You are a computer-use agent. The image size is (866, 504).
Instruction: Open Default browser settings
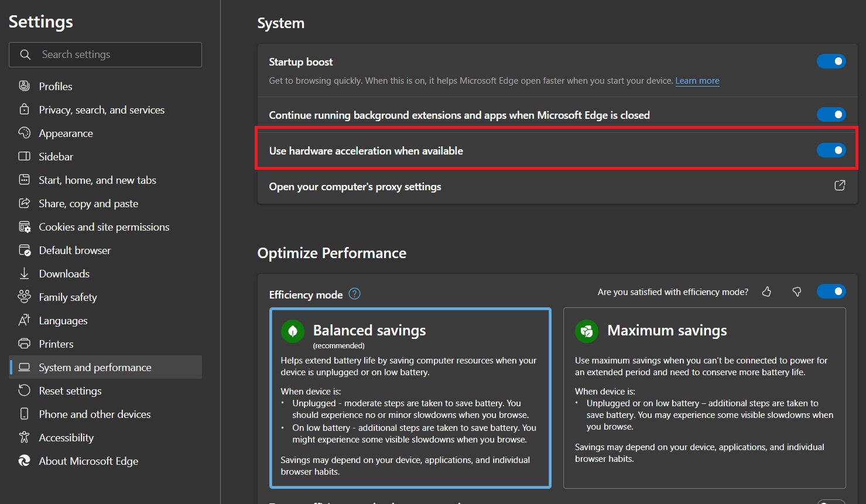105,250
